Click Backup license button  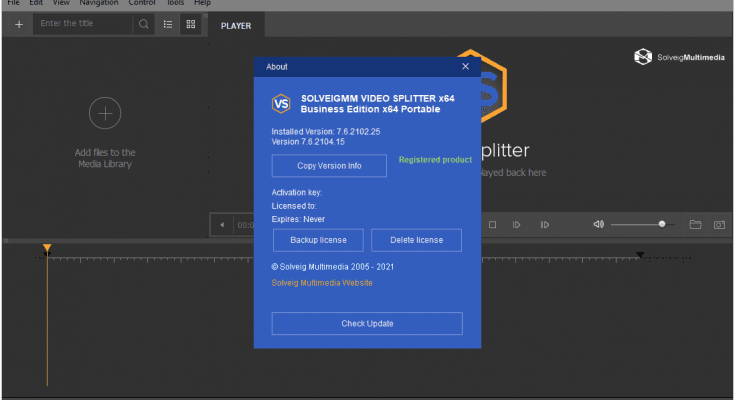pos(318,240)
